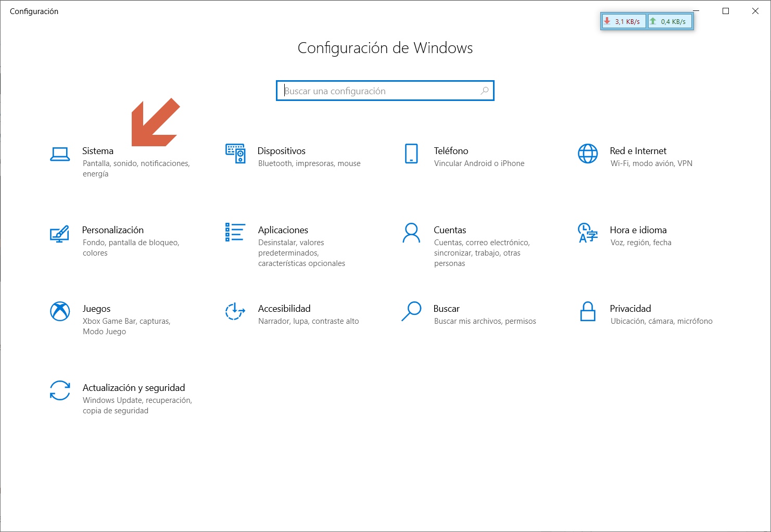The image size is (771, 532).
Task: Click 'Fondo, pantalla de bloqueo, colores' text
Action: [131, 248]
